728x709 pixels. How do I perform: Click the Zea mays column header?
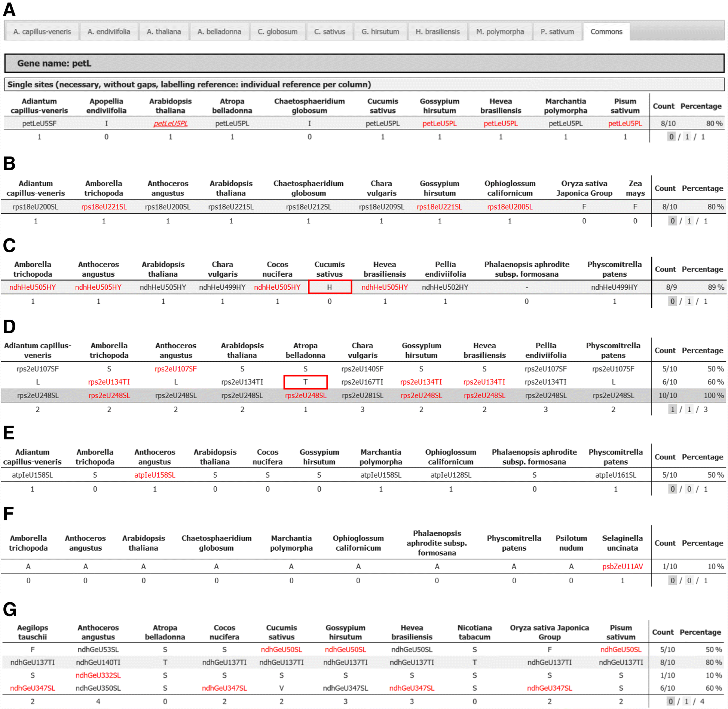tap(635, 188)
